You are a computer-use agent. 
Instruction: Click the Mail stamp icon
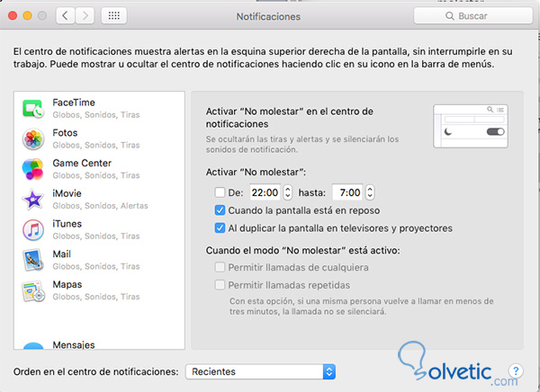pos(33,260)
